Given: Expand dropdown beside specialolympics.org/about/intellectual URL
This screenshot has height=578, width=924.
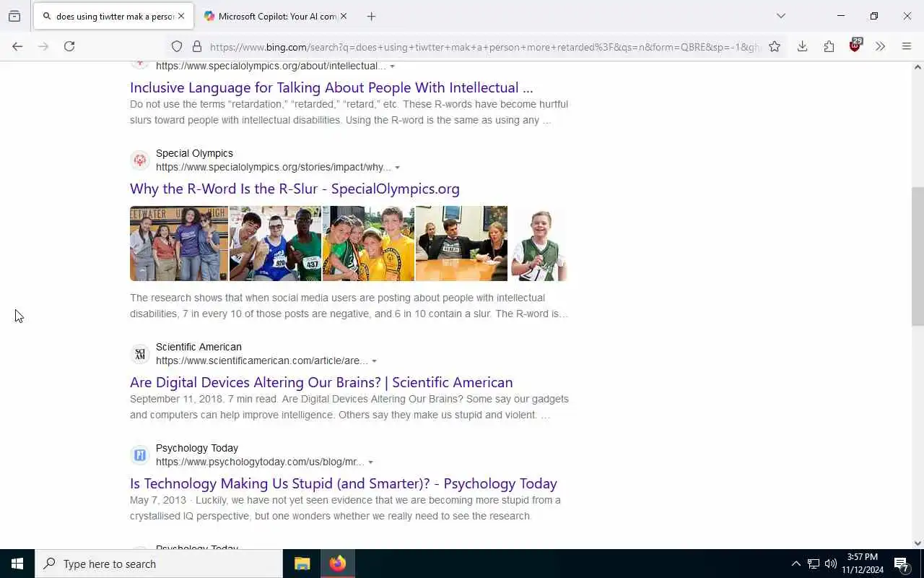Looking at the screenshot, I should (392, 66).
